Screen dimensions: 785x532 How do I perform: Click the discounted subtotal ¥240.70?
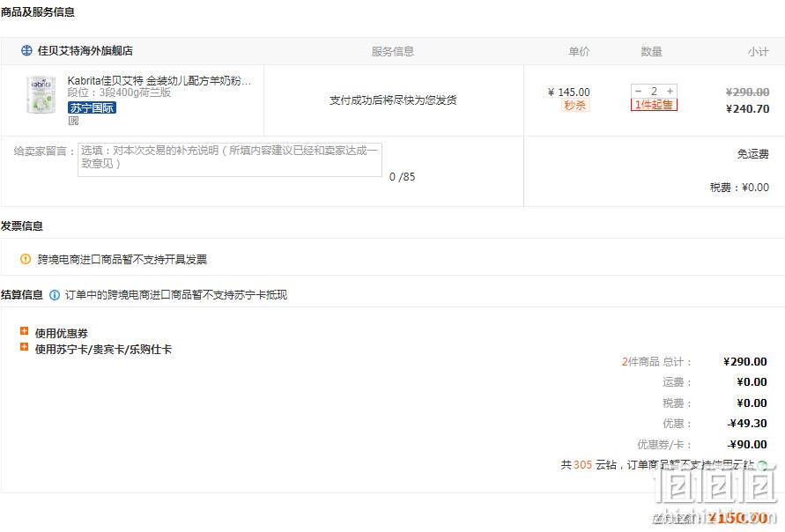(x=747, y=108)
